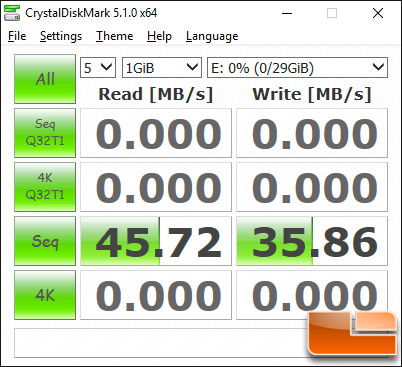Click the Write [MB/s] column header
The width and height of the screenshot is (402, 367).
(312, 94)
